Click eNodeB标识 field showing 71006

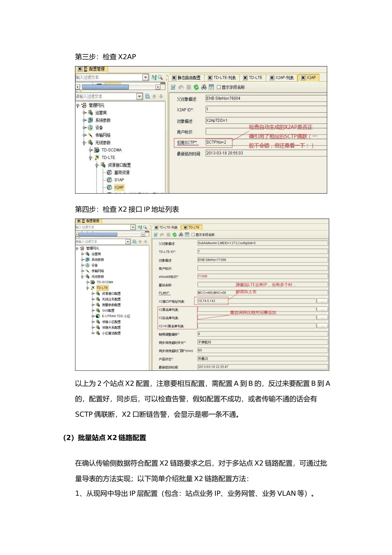(x=263, y=277)
